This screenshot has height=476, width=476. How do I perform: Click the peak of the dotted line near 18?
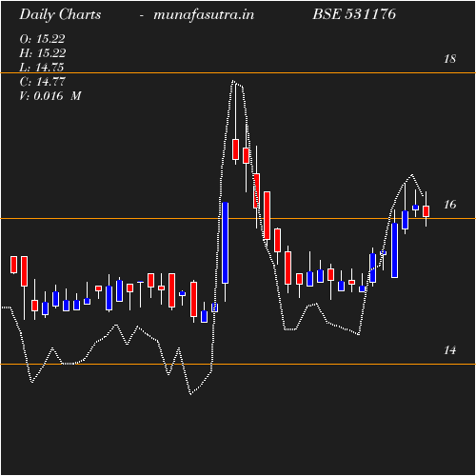(x=233, y=81)
